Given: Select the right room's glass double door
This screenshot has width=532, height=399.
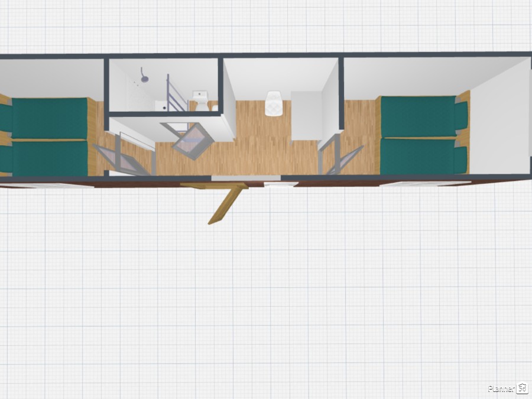Looking at the screenshot, I should (x=340, y=155).
